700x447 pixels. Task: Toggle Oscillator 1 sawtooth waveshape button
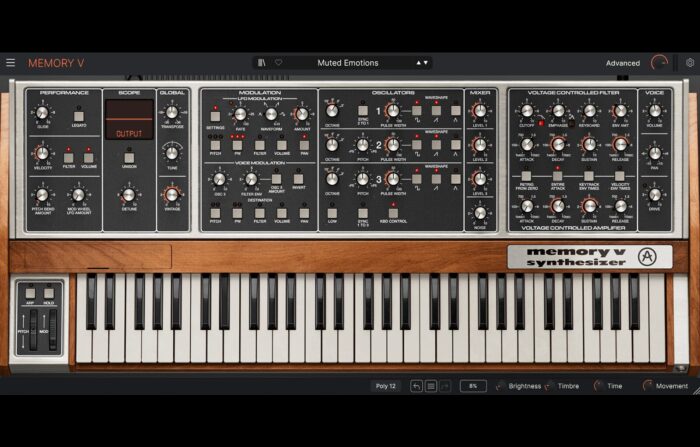coord(436,110)
